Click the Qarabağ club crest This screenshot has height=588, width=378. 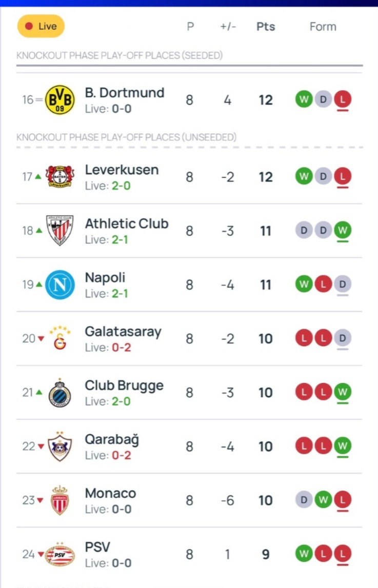60,447
